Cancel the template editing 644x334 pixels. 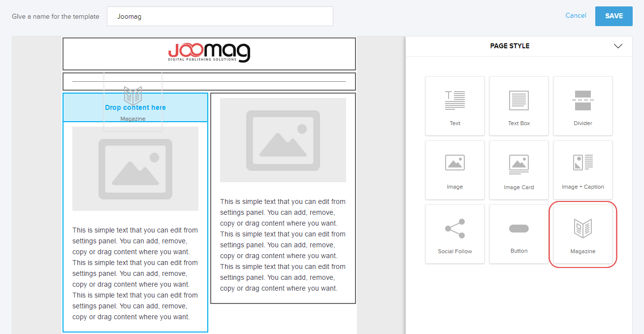(576, 16)
